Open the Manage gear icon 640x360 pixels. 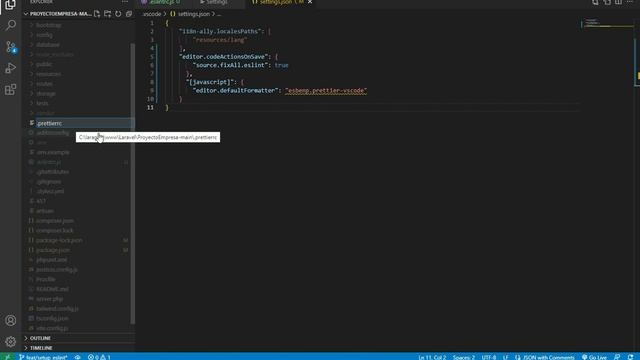(x=11, y=342)
